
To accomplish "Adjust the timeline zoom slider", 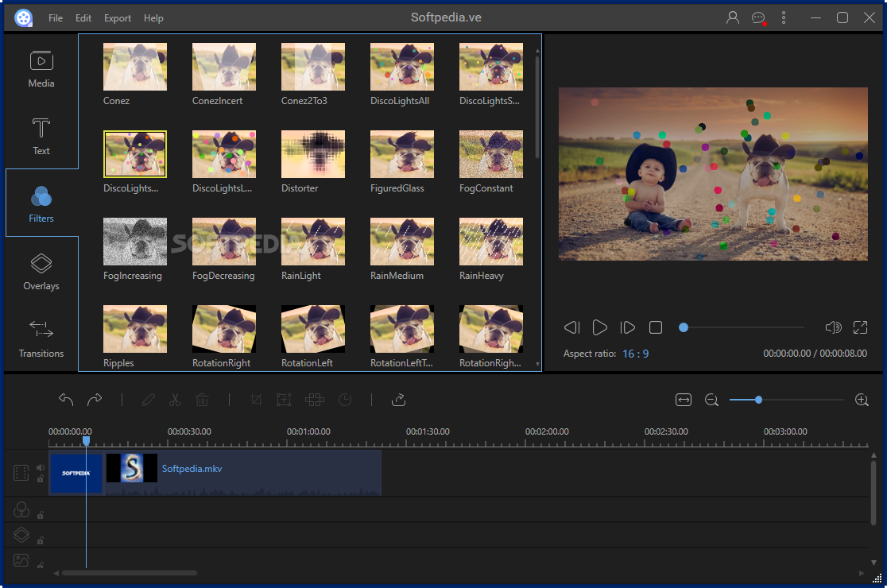I will click(x=786, y=400).
